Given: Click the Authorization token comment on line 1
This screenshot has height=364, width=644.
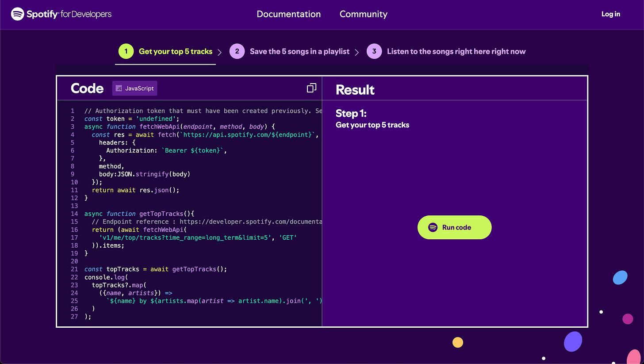Looking at the screenshot, I should (x=203, y=111).
